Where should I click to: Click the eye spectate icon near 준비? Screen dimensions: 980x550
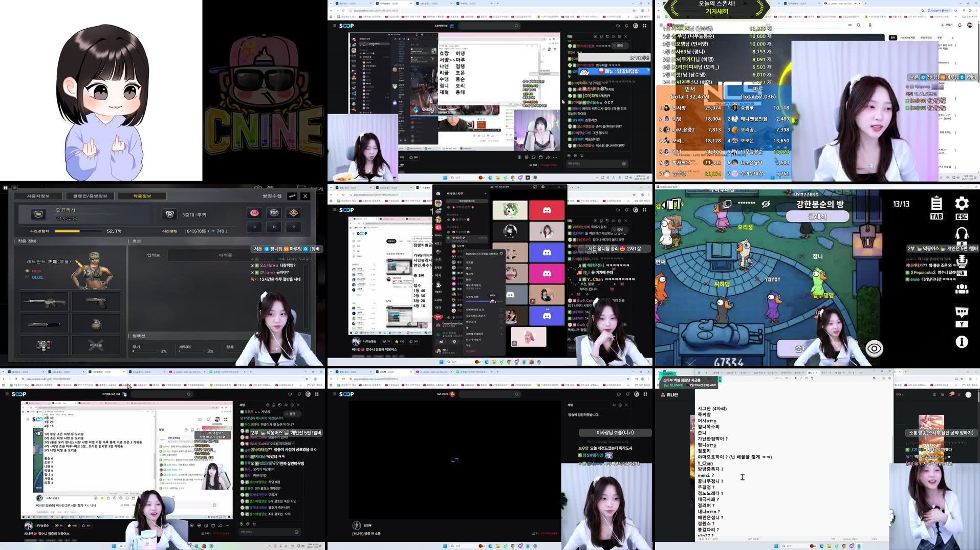coord(874,348)
